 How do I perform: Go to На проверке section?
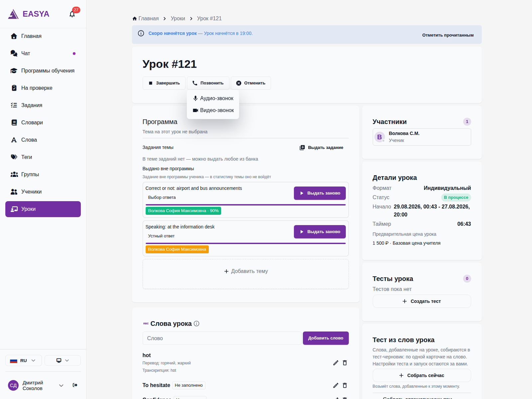(43, 88)
